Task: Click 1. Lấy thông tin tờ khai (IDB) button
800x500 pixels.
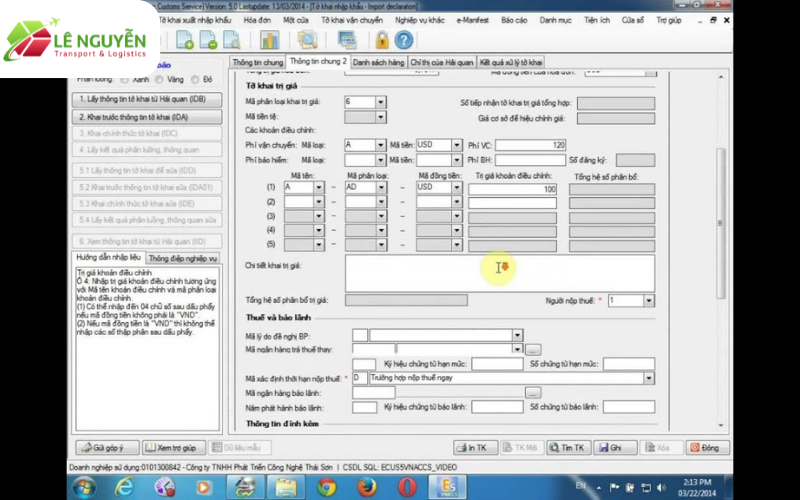Action: pos(147,99)
